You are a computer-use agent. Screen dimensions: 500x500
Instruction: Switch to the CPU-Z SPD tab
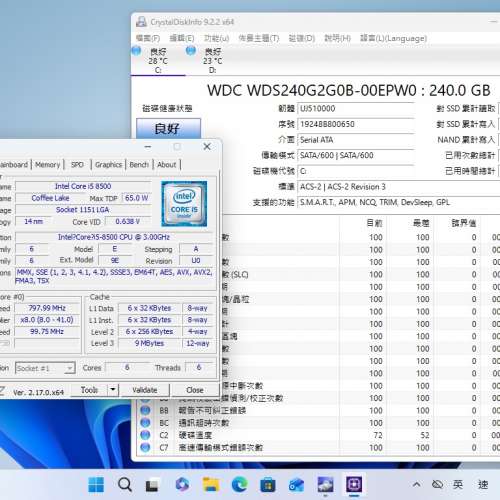coord(77,165)
